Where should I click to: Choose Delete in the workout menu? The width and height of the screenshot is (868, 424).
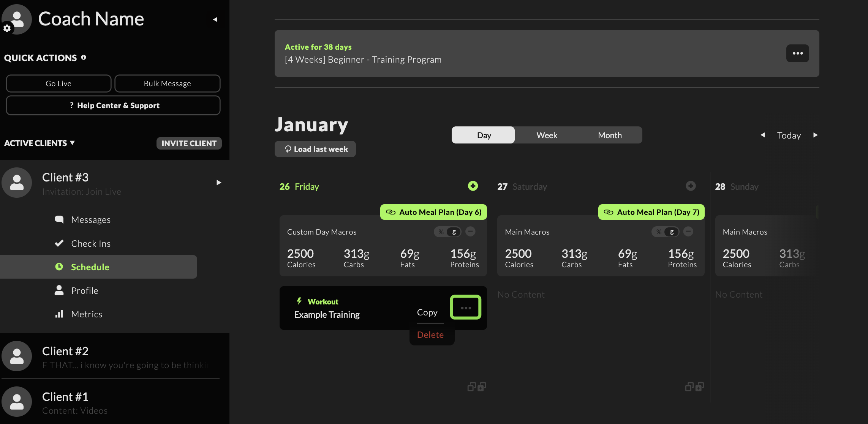430,335
